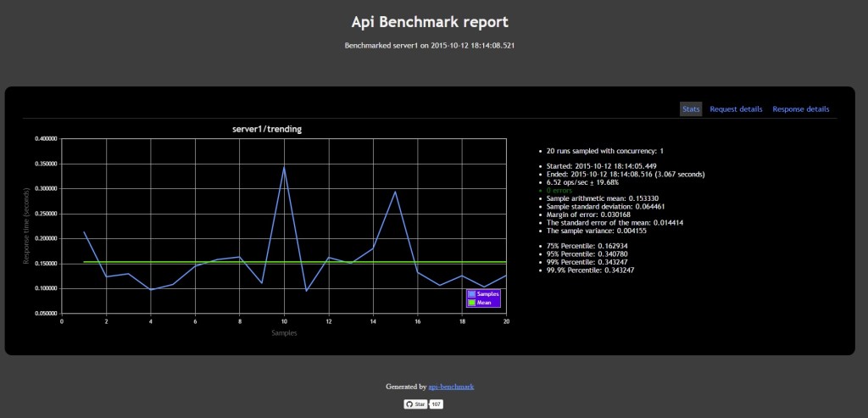Open the Response details tab
This screenshot has height=418, width=868.
tap(800, 109)
